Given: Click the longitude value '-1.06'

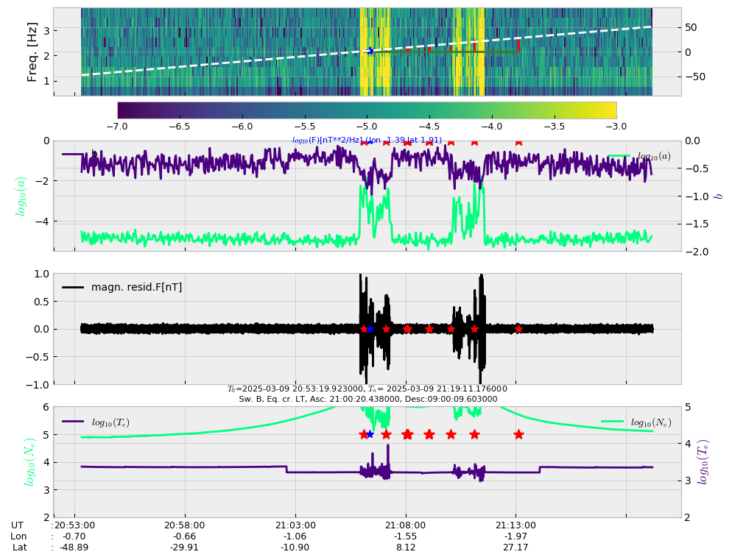Looking at the screenshot, I should [295, 536].
